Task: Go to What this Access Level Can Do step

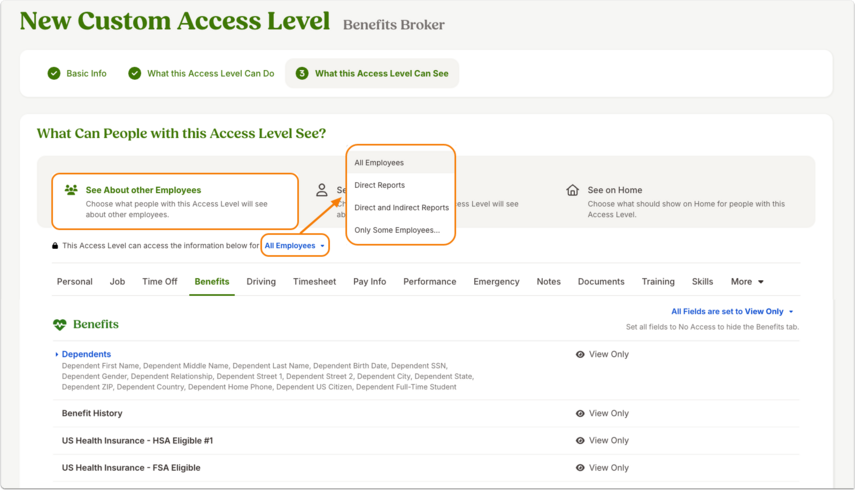Action: coord(201,74)
